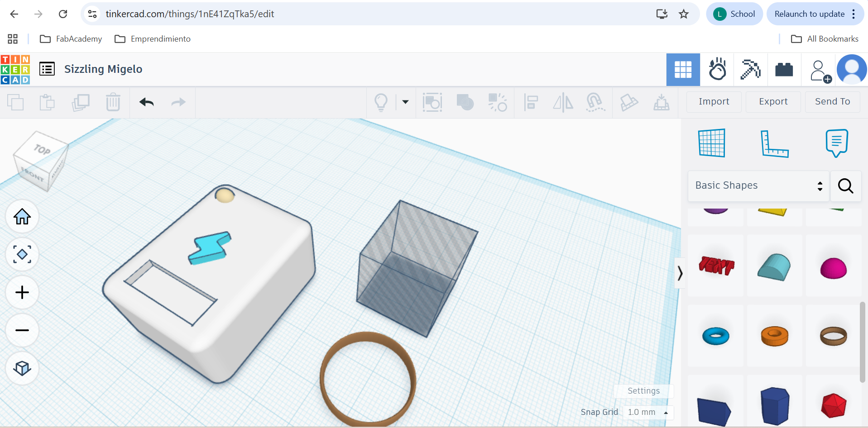Image resolution: width=868 pixels, height=428 pixels.
Task: Open workplane Settings button
Action: (644, 391)
